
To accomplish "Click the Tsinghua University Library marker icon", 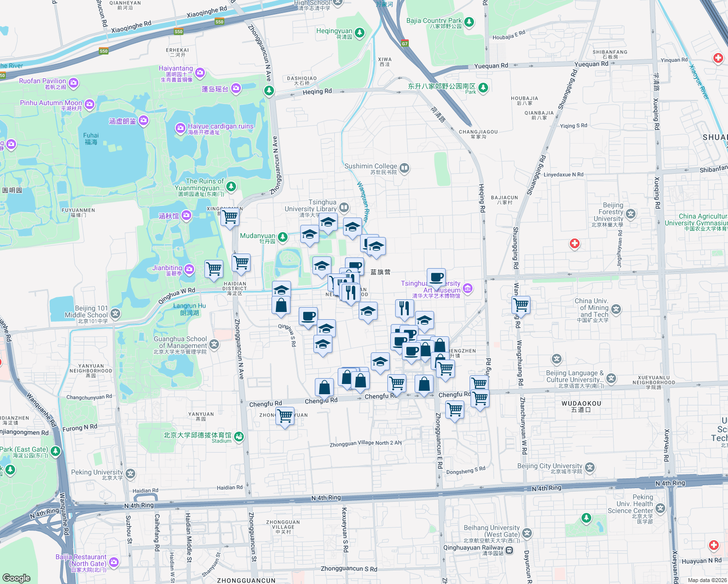I will [x=344, y=208].
